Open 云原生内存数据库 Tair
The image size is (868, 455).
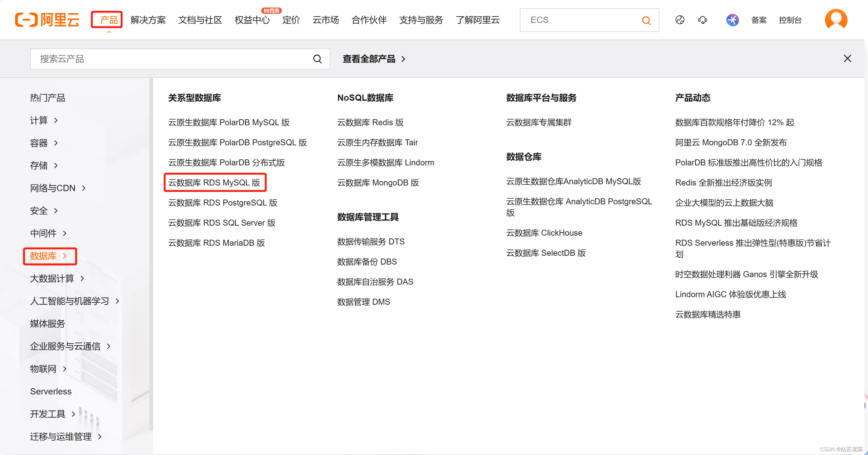coord(377,142)
